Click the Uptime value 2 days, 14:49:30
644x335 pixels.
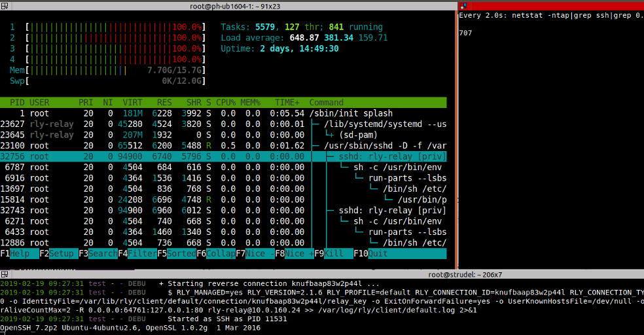click(299, 48)
